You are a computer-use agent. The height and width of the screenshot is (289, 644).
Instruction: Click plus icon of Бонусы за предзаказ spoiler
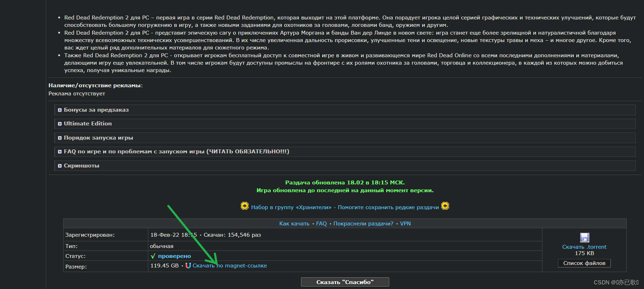tap(60, 110)
